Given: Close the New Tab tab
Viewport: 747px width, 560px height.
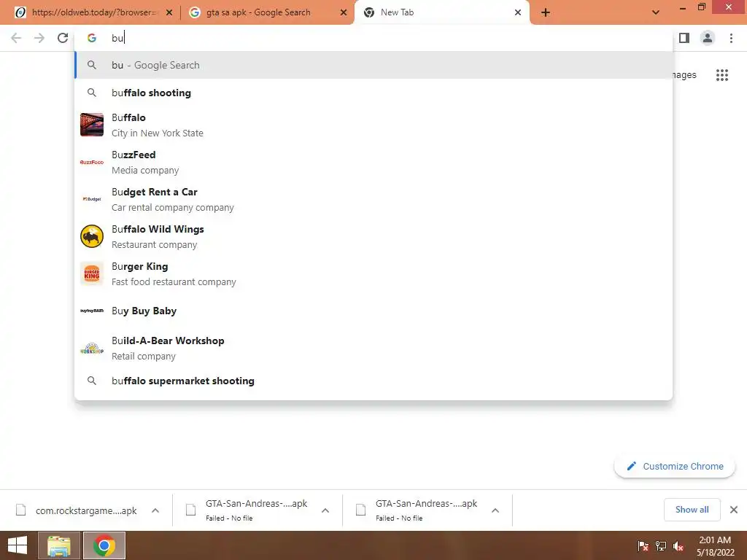Looking at the screenshot, I should tap(518, 12).
